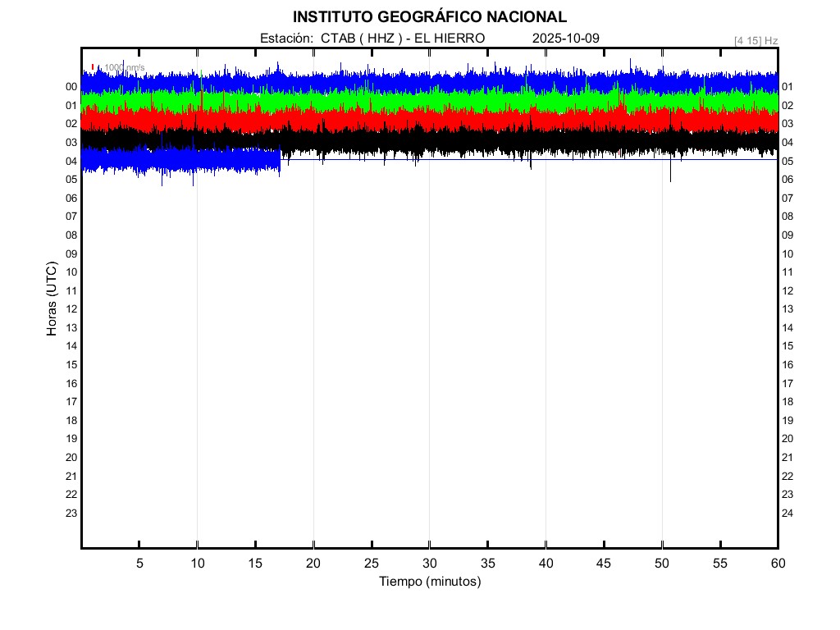Screen dimensions: 840x630
Task: Click the downward spike near minute 51 on the black trace
Action: [670, 174]
